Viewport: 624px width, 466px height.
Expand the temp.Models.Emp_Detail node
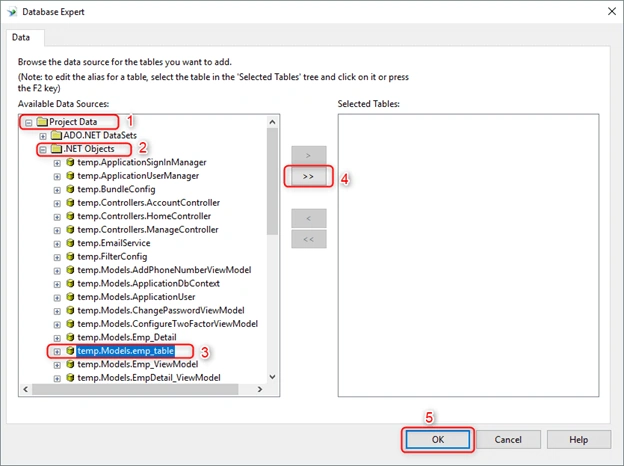click(57, 338)
